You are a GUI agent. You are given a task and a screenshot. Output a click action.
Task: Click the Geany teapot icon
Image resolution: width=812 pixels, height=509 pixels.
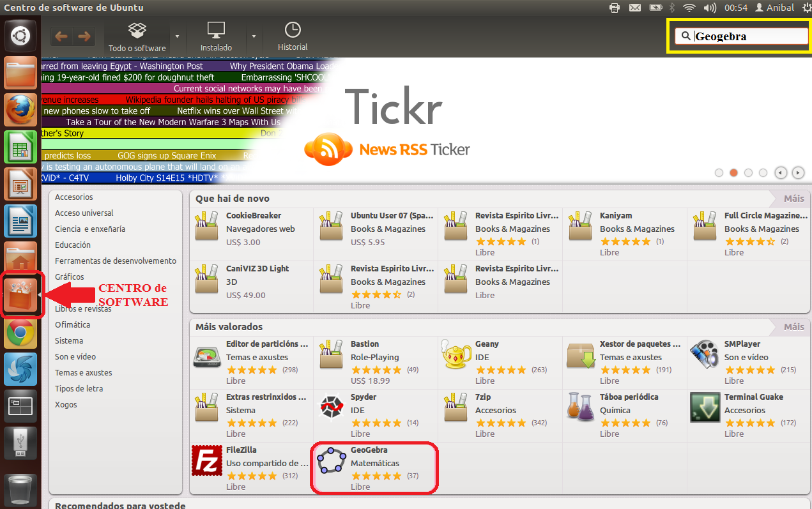(x=456, y=355)
